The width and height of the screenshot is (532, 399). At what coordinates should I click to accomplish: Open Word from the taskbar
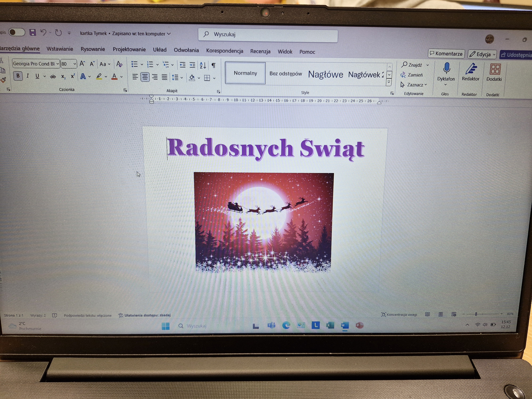tap(345, 325)
